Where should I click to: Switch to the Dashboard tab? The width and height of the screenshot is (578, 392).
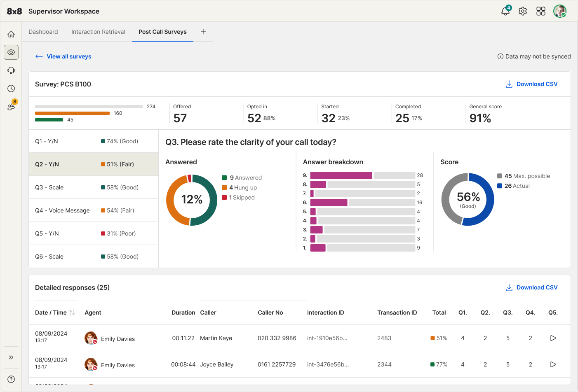(43, 32)
